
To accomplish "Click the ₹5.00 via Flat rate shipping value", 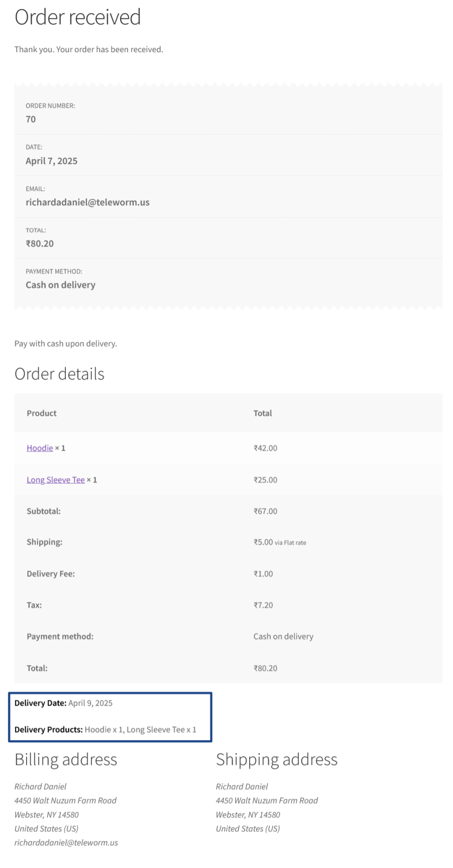I will point(280,543).
